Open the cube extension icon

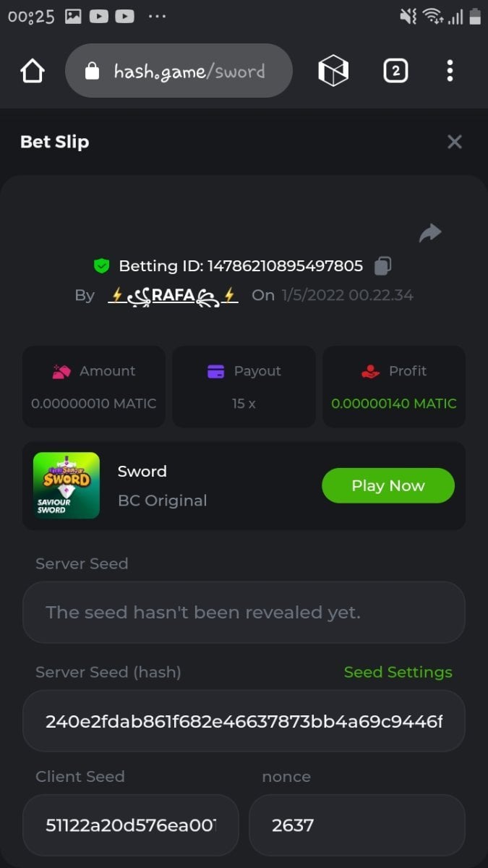pyautogui.click(x=333, y=71)
